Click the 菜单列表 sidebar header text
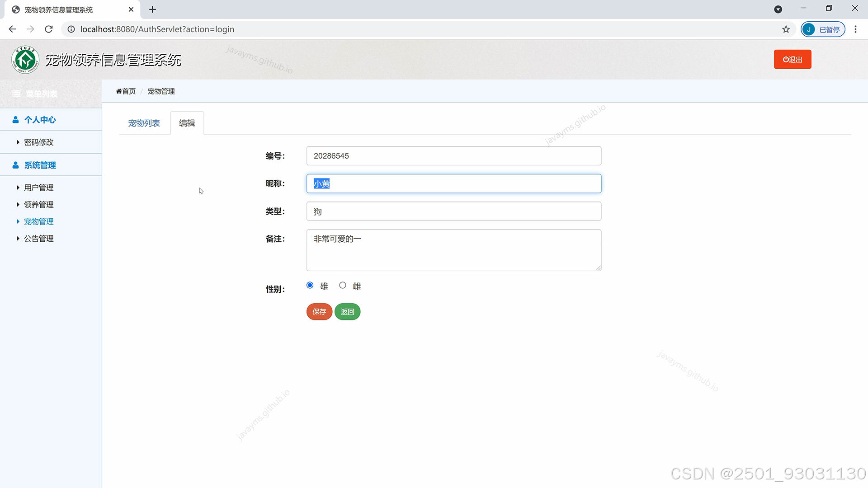 click(42, 94)
